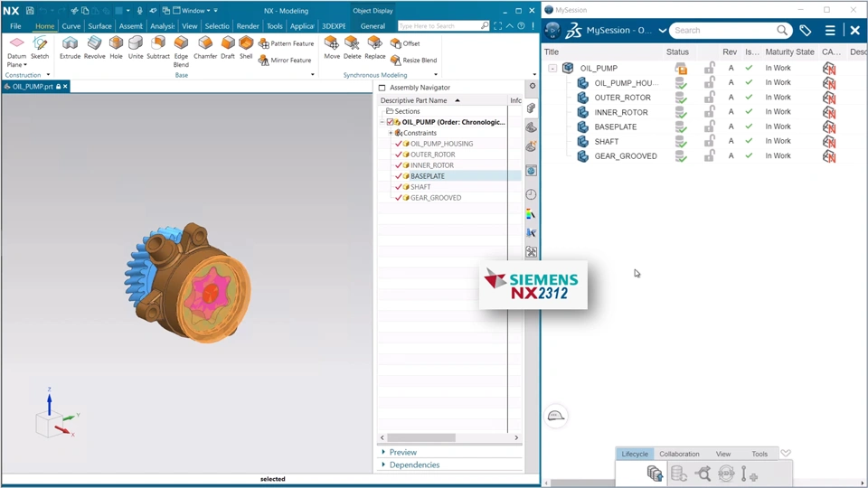
Task: Select the Extrude tool
Action: (70, 47)
